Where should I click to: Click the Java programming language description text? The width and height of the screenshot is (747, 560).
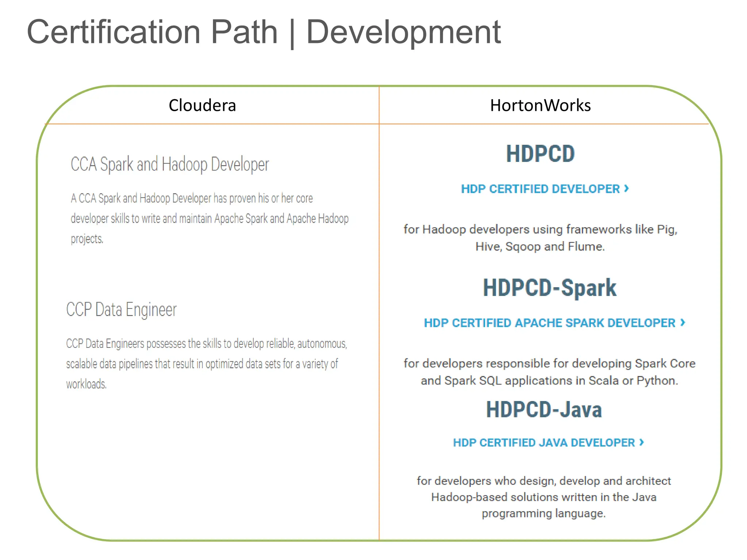[x=544, y=497]
